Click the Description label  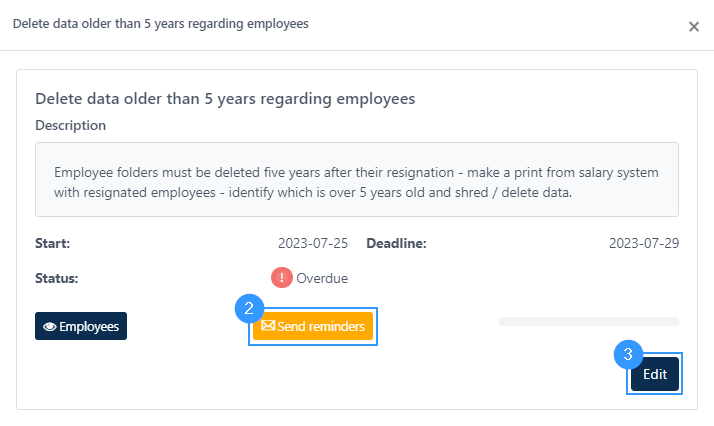pyautogui.click(x=71, y=125)
